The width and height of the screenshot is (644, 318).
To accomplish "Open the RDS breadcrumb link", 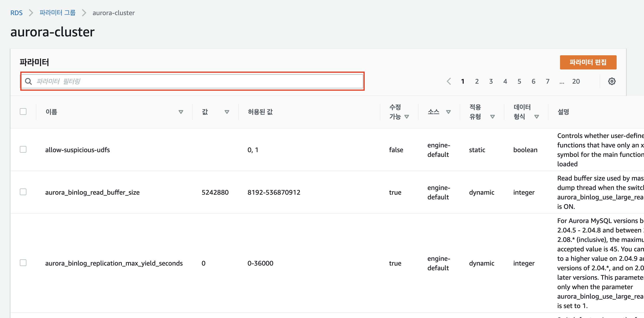I will [17, 13].
